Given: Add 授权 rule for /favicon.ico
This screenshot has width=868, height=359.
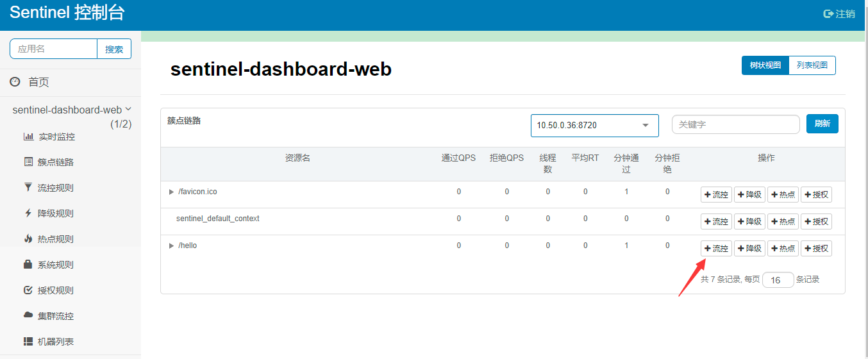Looking at the screenshot, I should pos(816,195).
